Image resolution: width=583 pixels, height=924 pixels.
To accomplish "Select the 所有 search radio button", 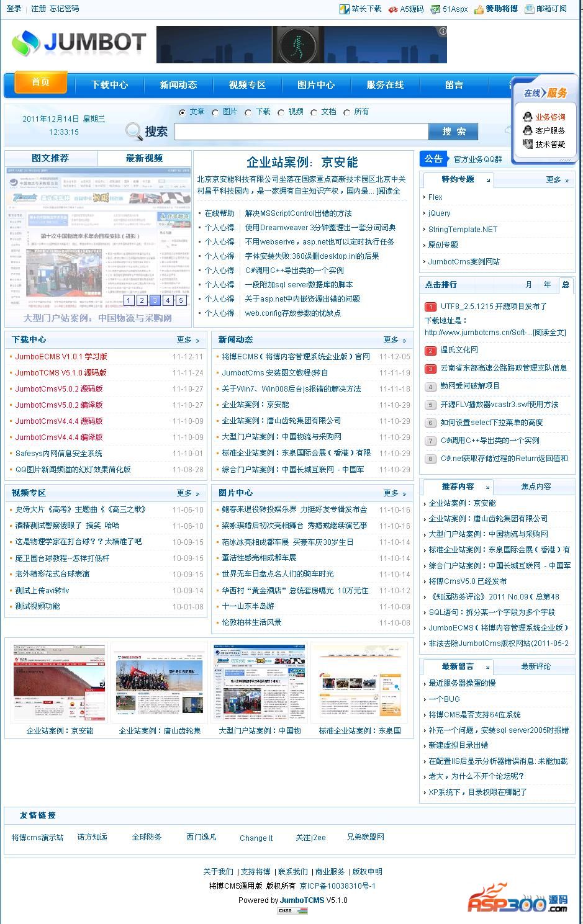I will (346, 113).
